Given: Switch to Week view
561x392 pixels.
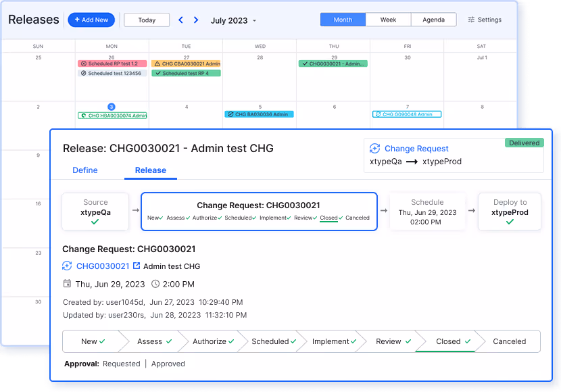Looking at the screenshot, I should pos(388,20).
